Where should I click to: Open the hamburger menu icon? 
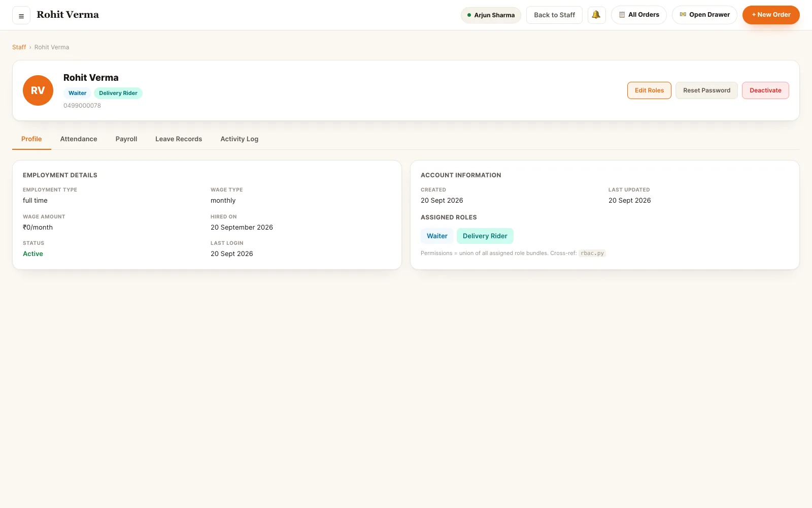(x=21, y=16)
